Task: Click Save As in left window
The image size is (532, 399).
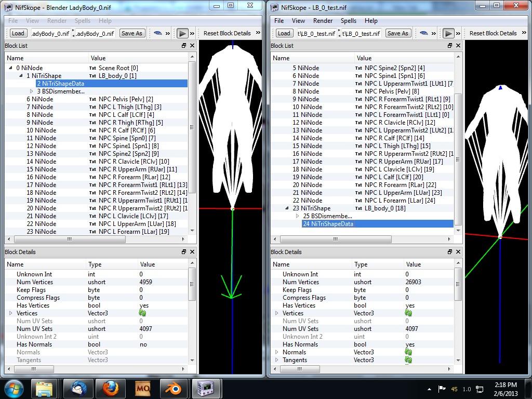Action: pyautogui.click(x=131, y=33)
